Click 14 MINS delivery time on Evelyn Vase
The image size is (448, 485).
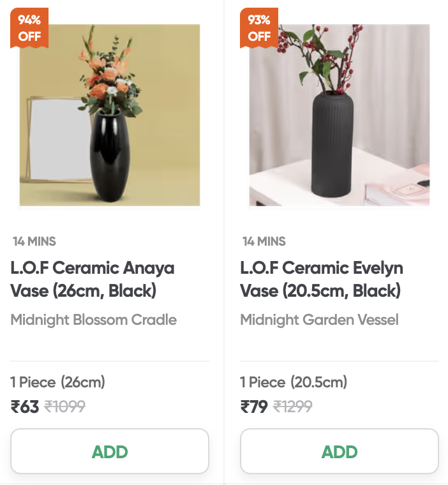click(x=264, y=241)
